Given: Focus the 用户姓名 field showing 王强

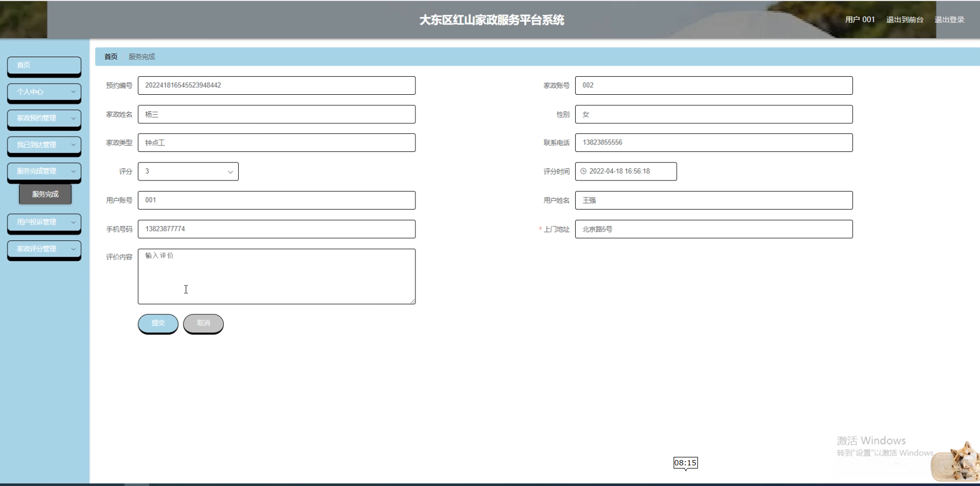Looking at the screenshot, I should click(714, 200).
